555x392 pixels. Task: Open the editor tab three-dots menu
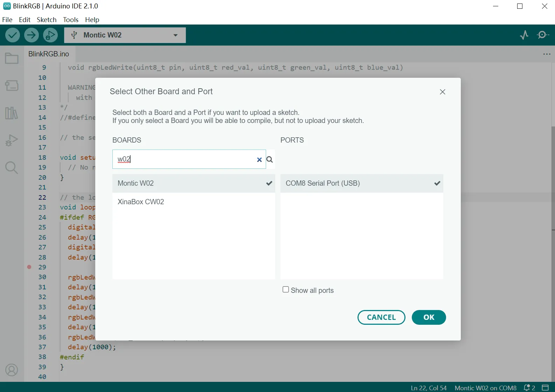(x=547, y=54)
